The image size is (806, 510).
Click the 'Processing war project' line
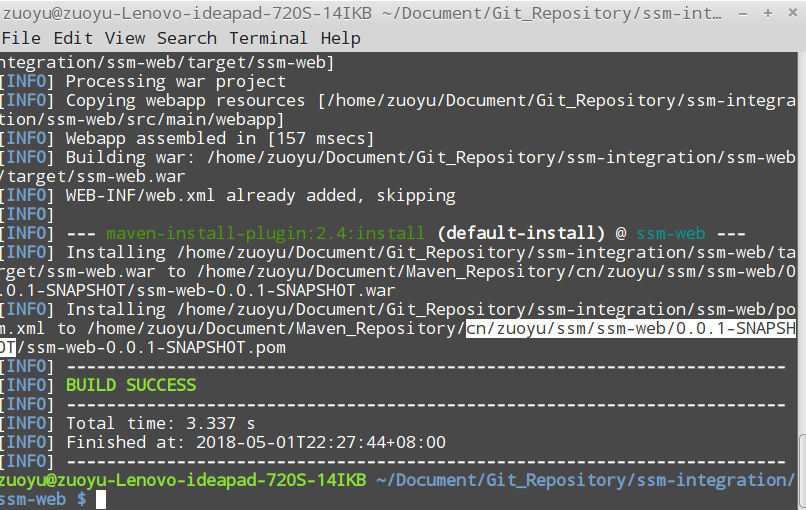pyautogui.click(x=176, y=82)
